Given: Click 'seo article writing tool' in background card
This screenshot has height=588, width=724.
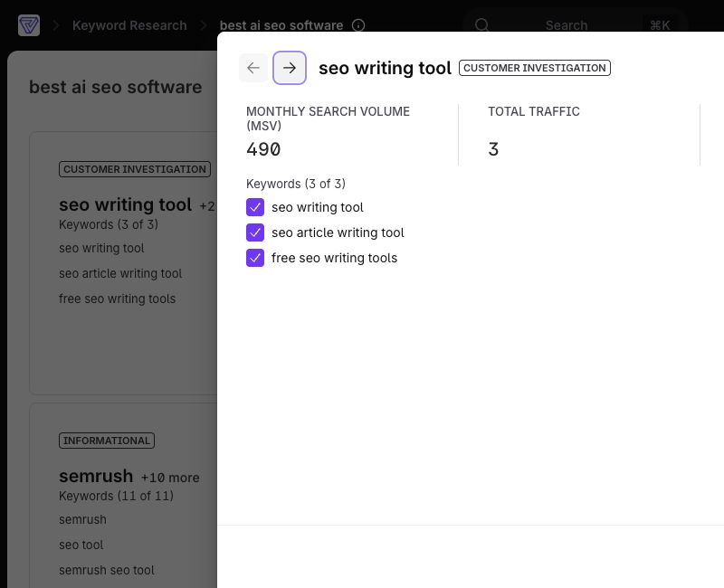Looking at the screenshot, I should click(120, 274).
